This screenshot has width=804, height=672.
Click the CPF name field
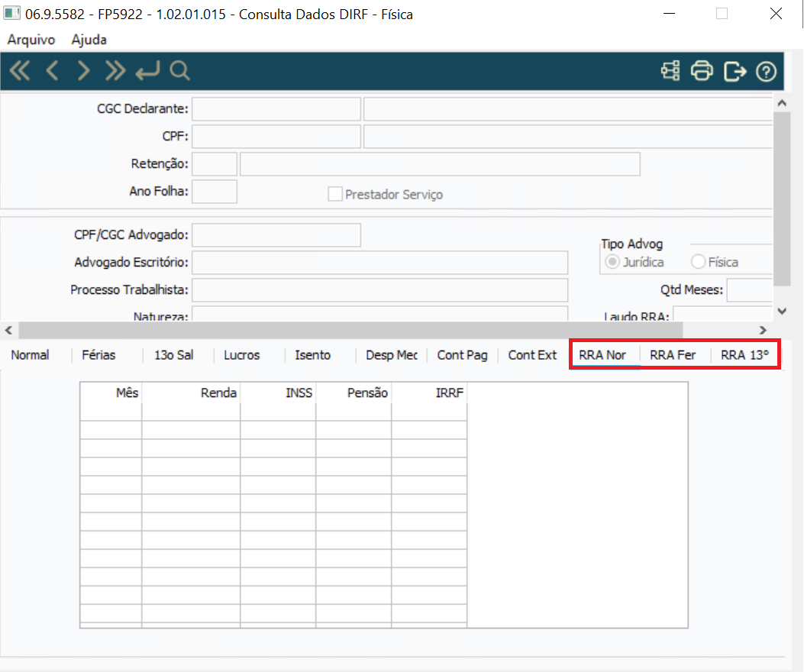(x=568, y=137)
